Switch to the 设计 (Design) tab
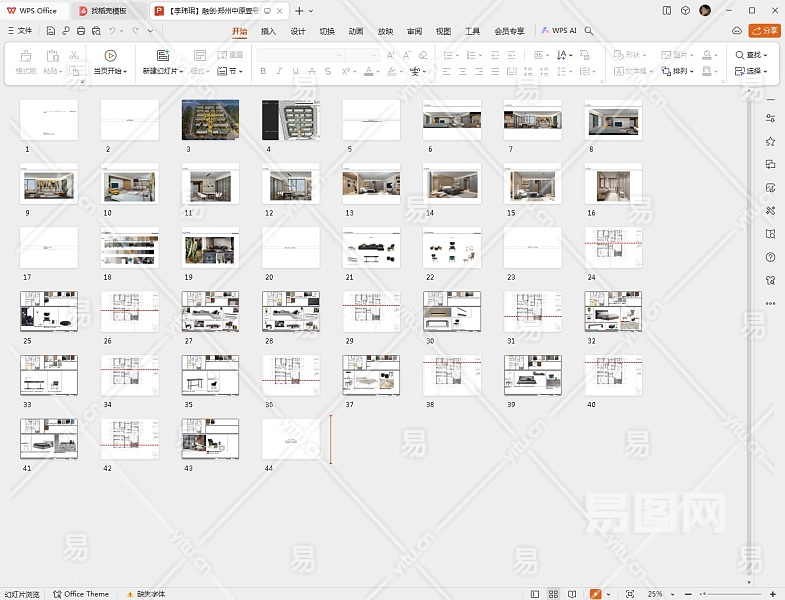Screen dimensions: 785x600 pyautogui.click(x=298, y=31)
